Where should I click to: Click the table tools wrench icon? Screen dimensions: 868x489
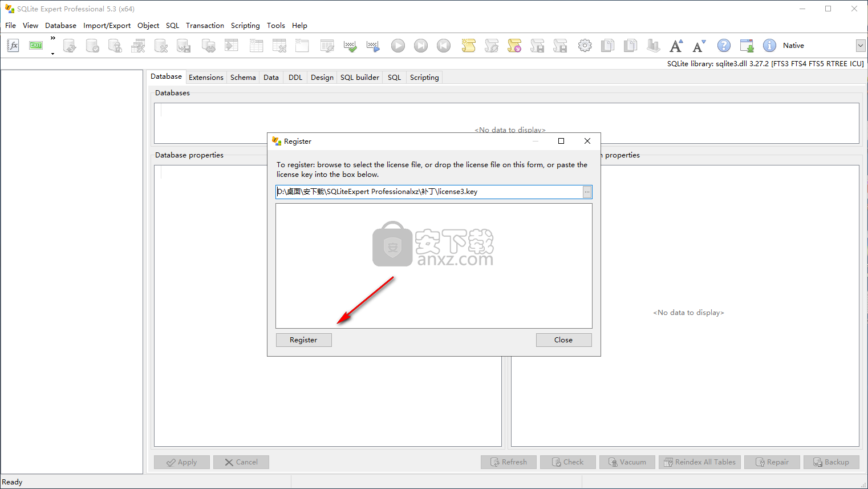tap(138, 46)
